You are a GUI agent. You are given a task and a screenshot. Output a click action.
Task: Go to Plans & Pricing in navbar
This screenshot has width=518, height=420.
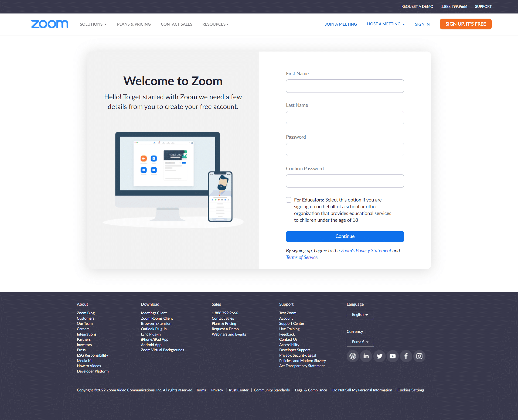point(134,24)
